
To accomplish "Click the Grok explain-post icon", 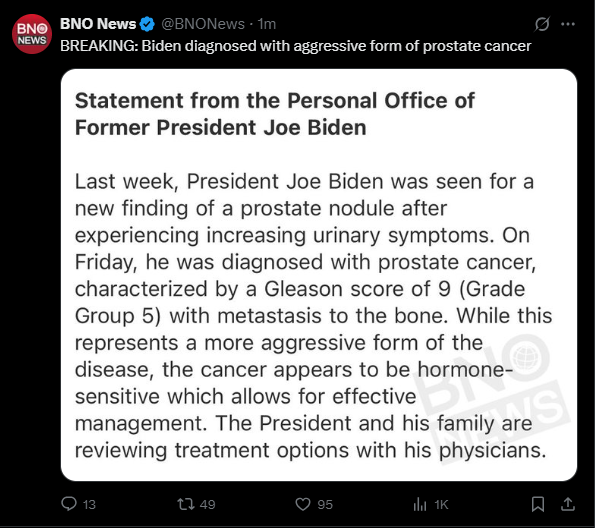I will point(542,24).
